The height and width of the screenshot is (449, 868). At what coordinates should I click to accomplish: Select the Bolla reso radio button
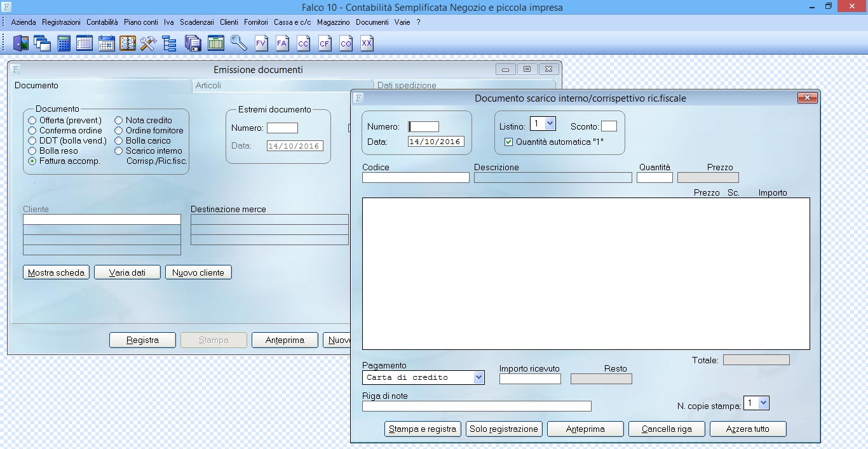click(x=32, y=151)
